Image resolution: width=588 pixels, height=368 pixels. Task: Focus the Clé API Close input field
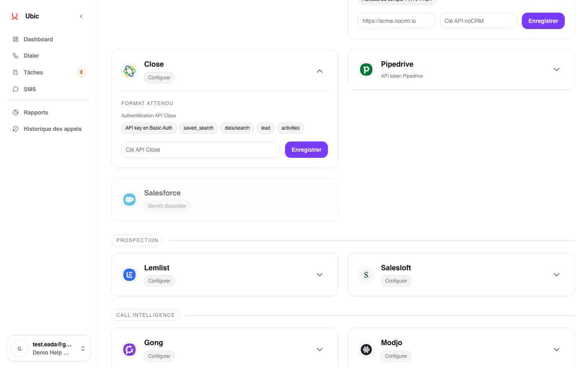coord(200,150)
